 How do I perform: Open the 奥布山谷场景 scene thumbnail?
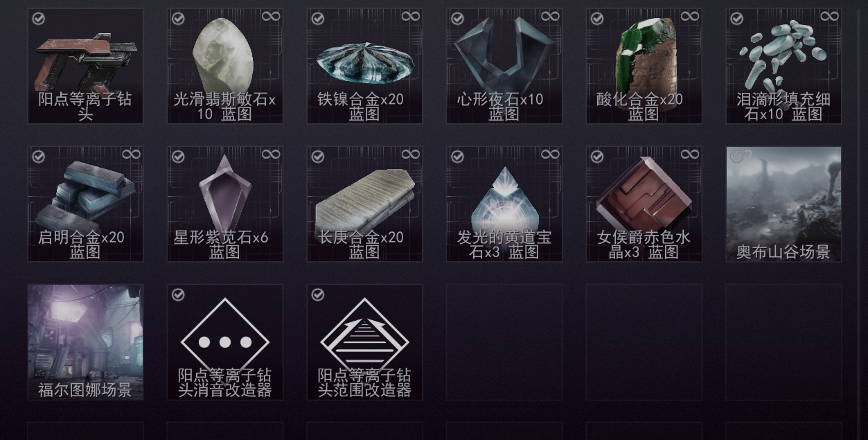(783, 204)
